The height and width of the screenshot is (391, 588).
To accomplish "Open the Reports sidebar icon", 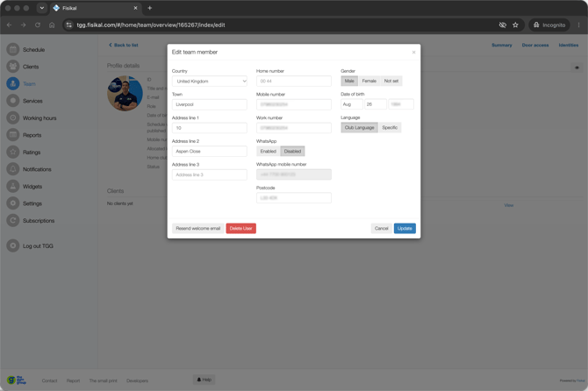I will coord(13,135).
